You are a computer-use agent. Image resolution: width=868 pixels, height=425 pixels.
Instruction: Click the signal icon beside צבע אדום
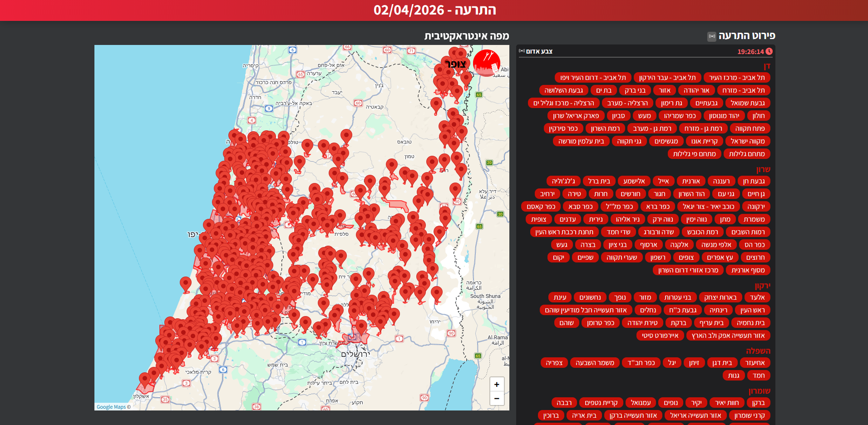(x=522, y=51)
